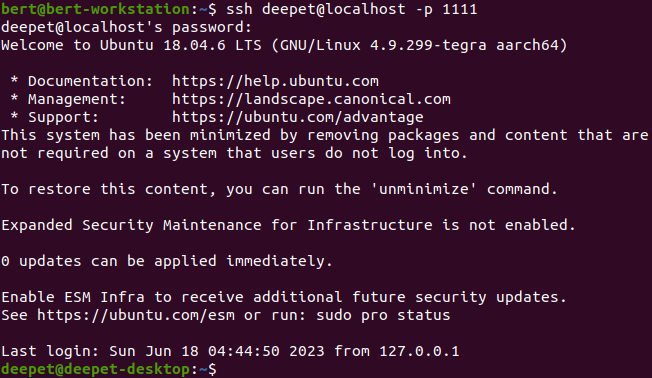Viewport: 652px width, 378px height.
Task: Click the '0 updates can be applied' line
Action: tap(167, 261)
